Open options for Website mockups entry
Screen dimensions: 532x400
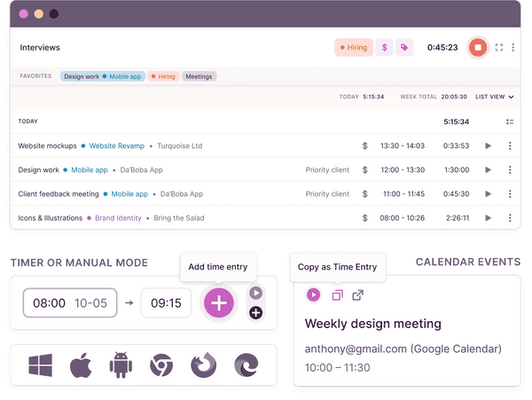point(510,145)
